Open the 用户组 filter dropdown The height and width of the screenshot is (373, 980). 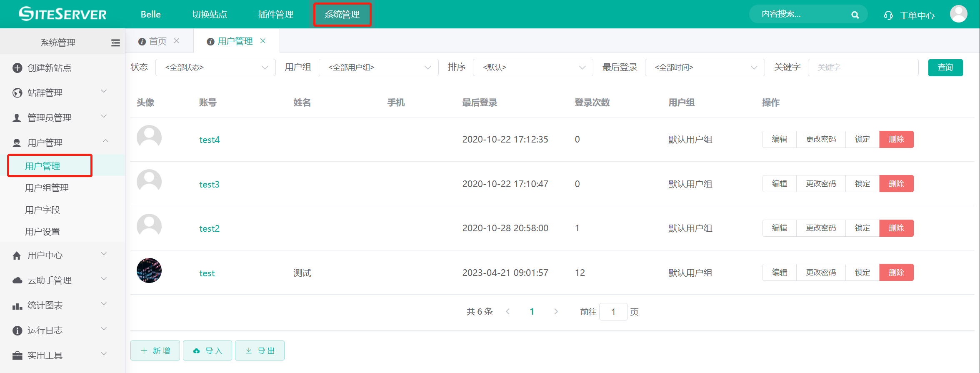378,68
